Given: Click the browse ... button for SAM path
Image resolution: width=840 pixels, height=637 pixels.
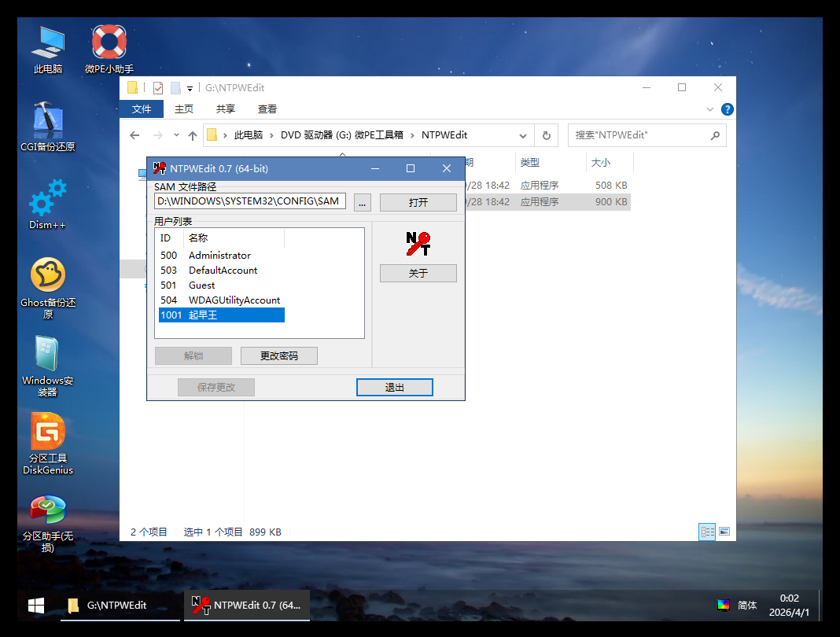Looking at the screenshot, I should pyautogui.click(x=362, y=202).
